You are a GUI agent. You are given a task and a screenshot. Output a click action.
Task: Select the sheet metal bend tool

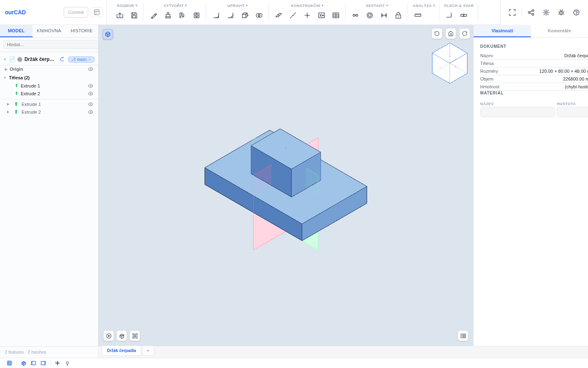click(449, 16)
